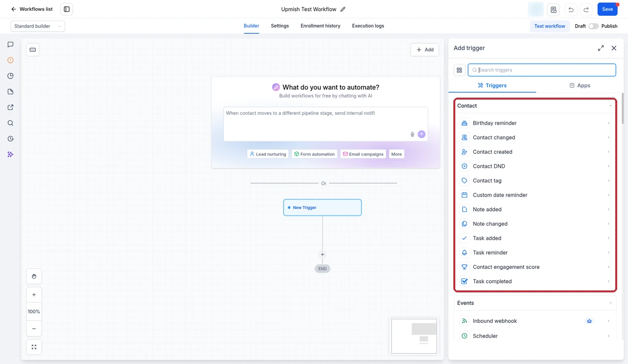Click the purple send arrow button
Screen dimensions: 628x364
421,134
